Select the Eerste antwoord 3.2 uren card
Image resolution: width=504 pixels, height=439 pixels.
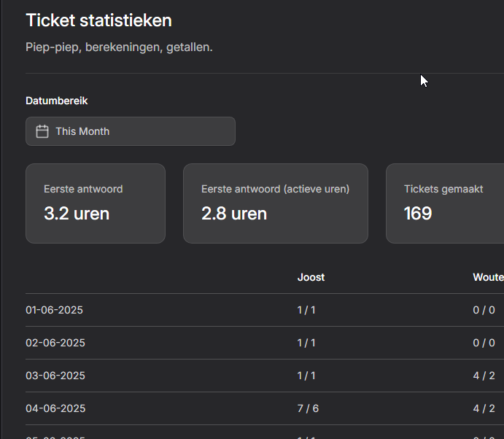pos(96,203)
